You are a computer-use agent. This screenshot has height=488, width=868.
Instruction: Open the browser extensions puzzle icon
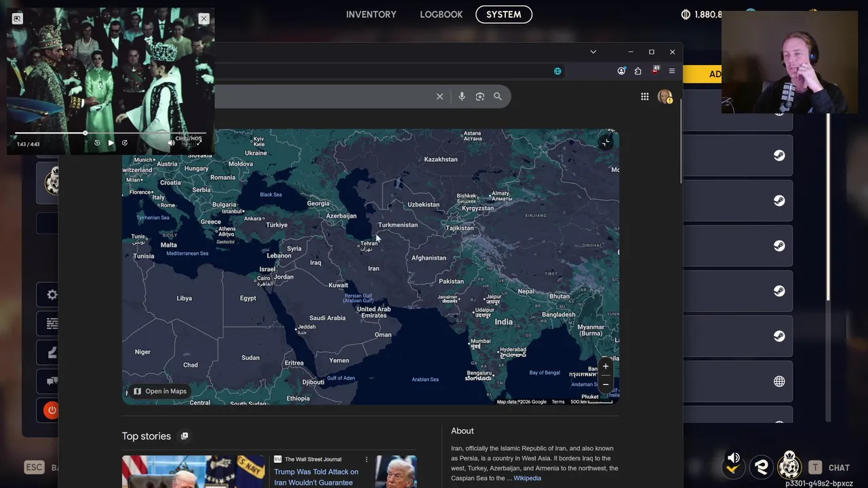[637, 71]
